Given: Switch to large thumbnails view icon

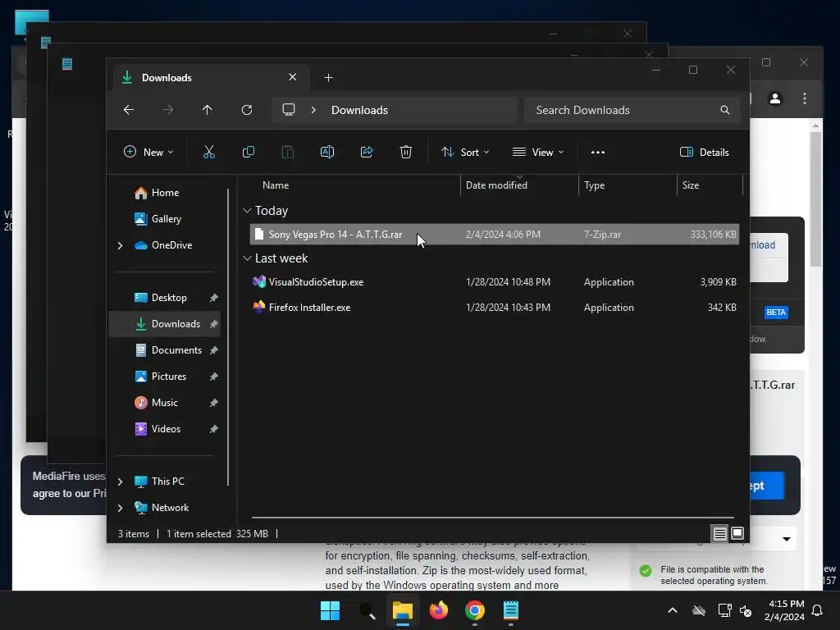Looking at the screenshot, I should [x=737, y=533].
